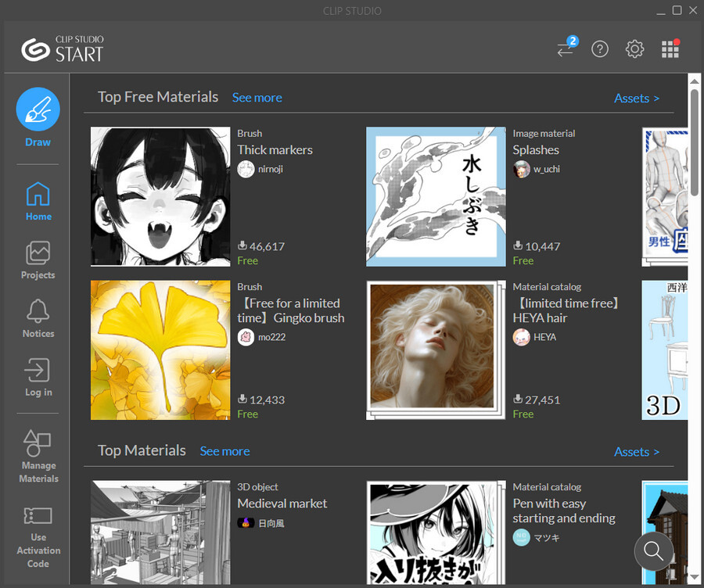Click w_uchi author avatar

pos(521,169)
